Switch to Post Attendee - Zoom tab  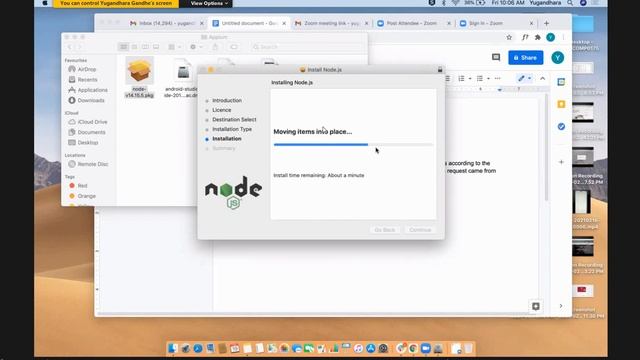[413, 24]
